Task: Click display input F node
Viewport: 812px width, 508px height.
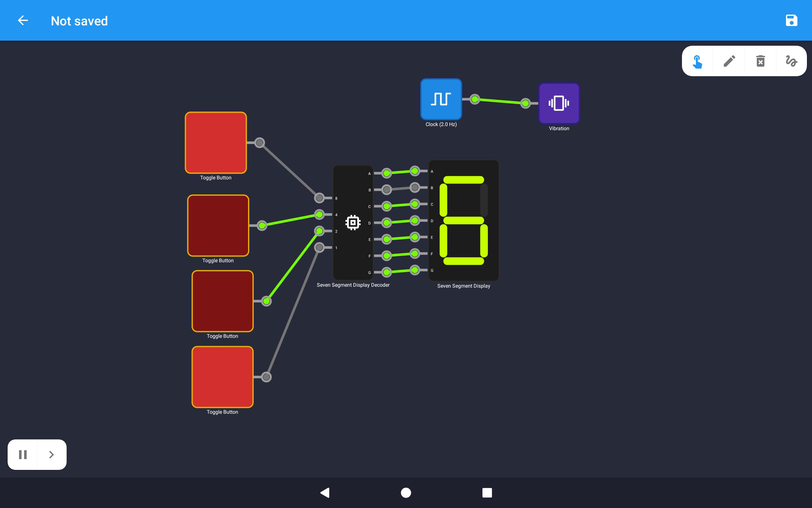Action: 415,254
